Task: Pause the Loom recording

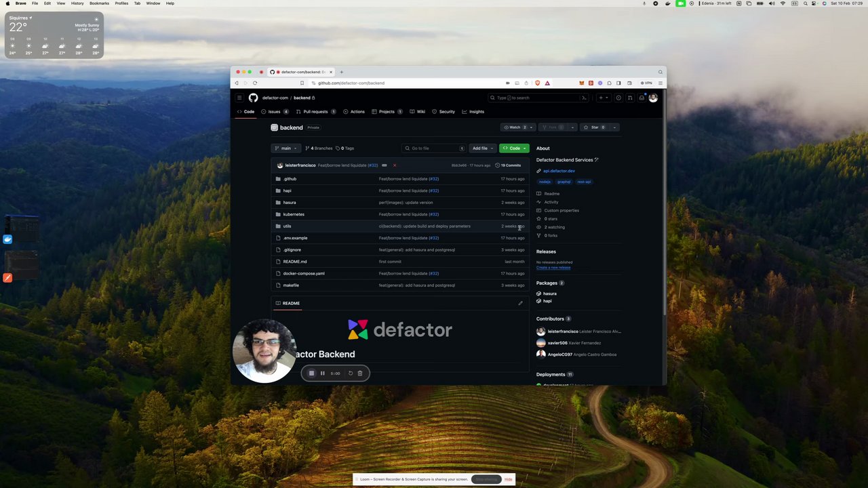Action: [323, 373]
